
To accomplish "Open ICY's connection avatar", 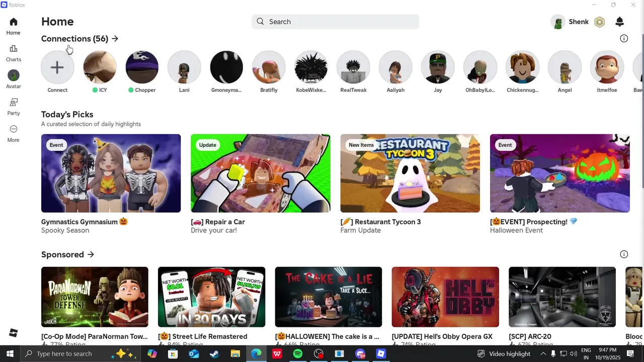I will click(100, 67).
